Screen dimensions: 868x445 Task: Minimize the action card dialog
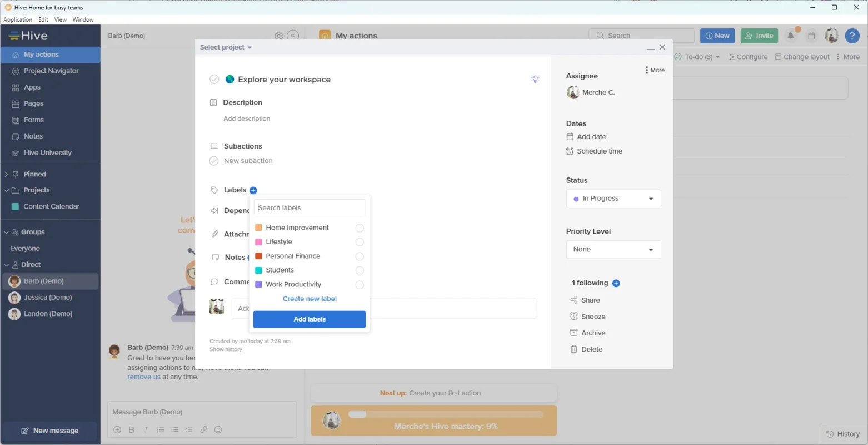[x=650, y=48]
